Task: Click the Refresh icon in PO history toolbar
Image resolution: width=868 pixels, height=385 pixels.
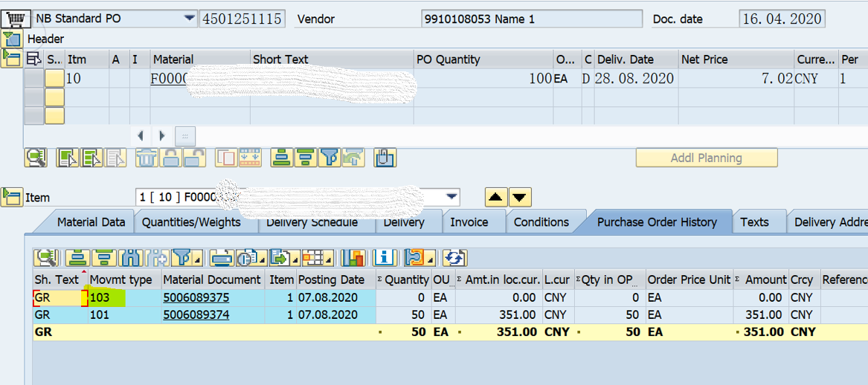Action: pyautogui.click(x=455, y=257)
